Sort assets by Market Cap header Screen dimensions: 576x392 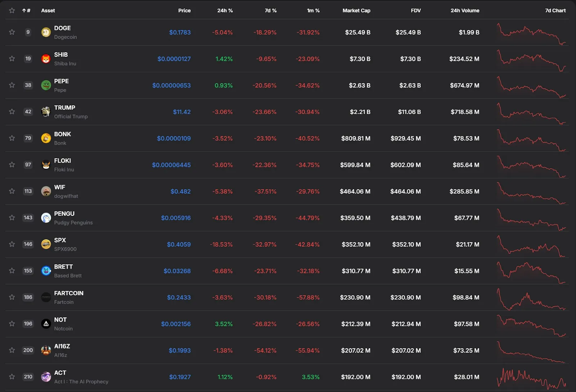356,11
